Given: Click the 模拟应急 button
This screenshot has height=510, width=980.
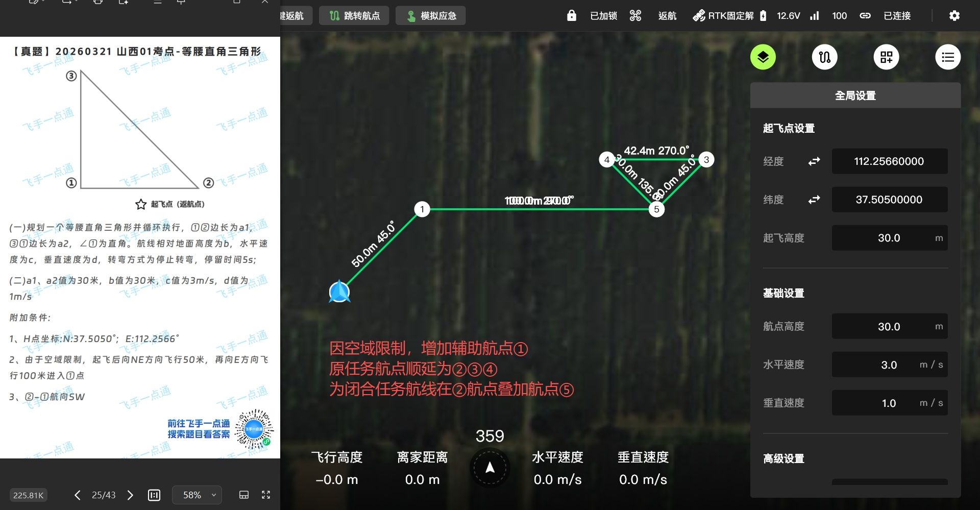Looking at the screenshot, I should [430, 16].
